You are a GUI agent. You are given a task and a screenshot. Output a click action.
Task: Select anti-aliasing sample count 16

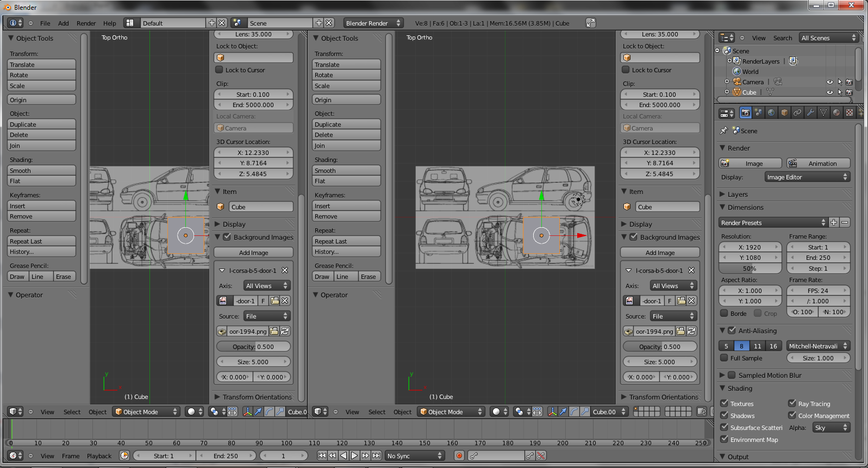coord(773,346)
